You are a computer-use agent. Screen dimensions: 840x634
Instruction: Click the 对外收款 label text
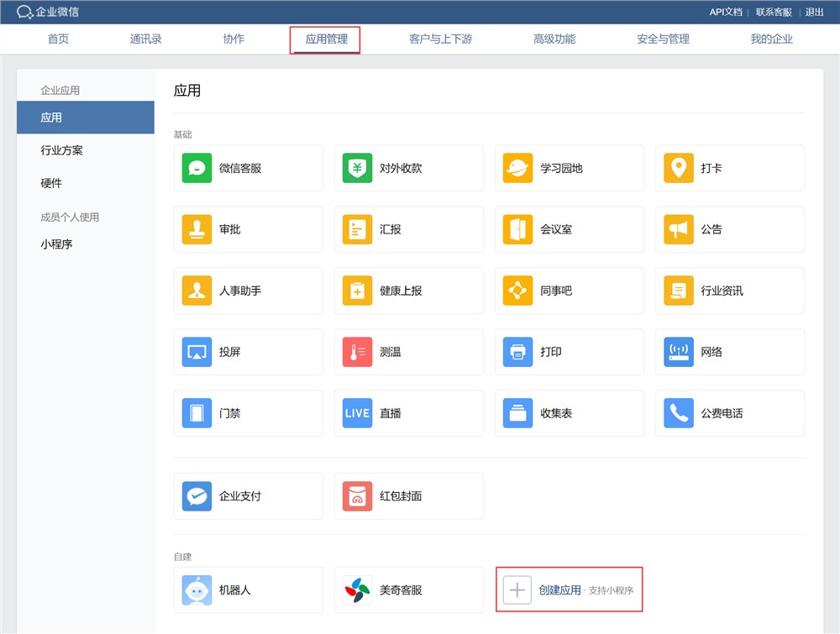pyautogui.click(x=401, y=168)
